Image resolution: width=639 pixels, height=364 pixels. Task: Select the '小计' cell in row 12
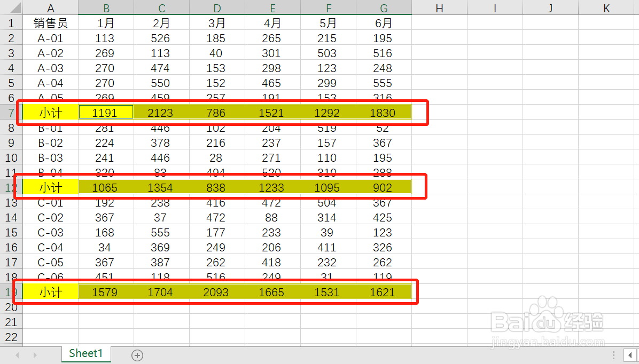pyautogui.click(x=51, y=187)
